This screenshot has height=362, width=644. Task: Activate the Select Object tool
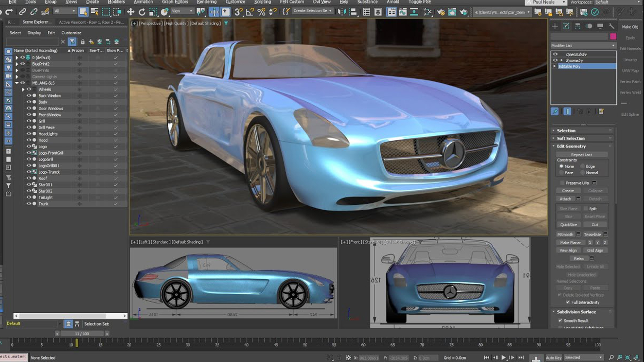pyautogui.click(x=83, y=12)
